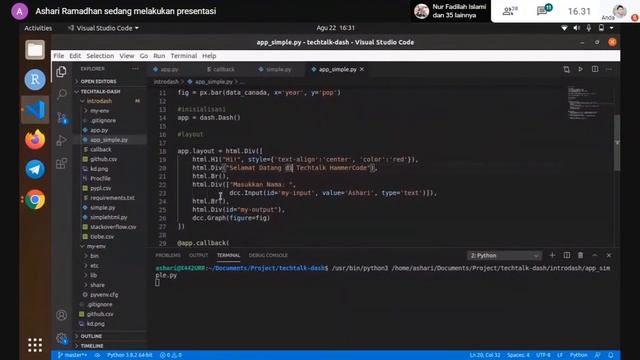Change Python language mode in status bar
The width and height of the screenshot is (640, 360).
[x=578, y=355]
